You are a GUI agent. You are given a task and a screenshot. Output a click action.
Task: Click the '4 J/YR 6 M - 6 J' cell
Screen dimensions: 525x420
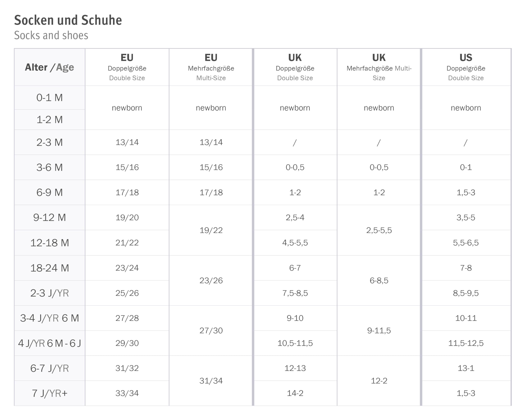click(x=49, y=343)
